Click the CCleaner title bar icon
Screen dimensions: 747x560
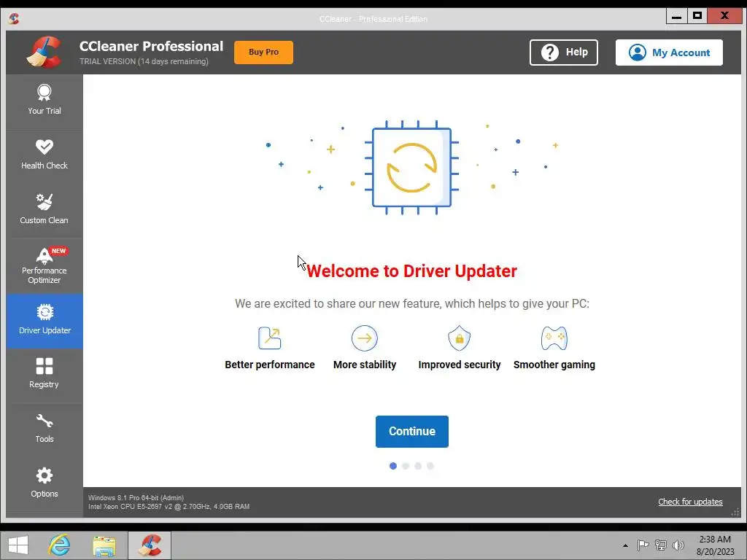[x=14, y=18]
